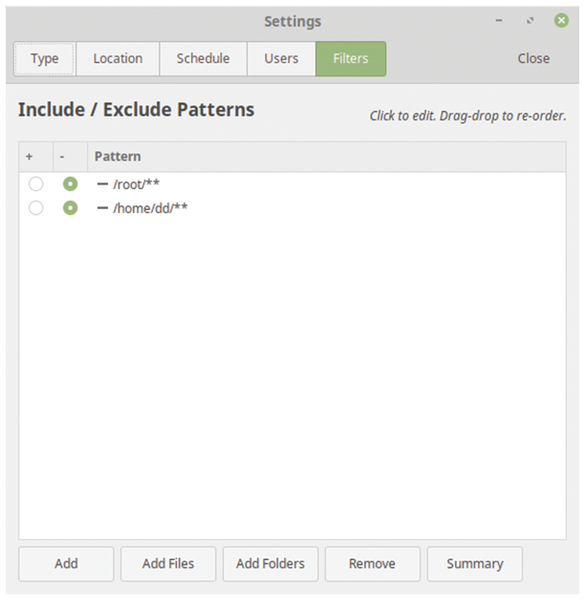Image resolution: width=585 pixels, height=600 pixels.
Task: Open the Summary of filters
Action: click(x=475, y=564)
